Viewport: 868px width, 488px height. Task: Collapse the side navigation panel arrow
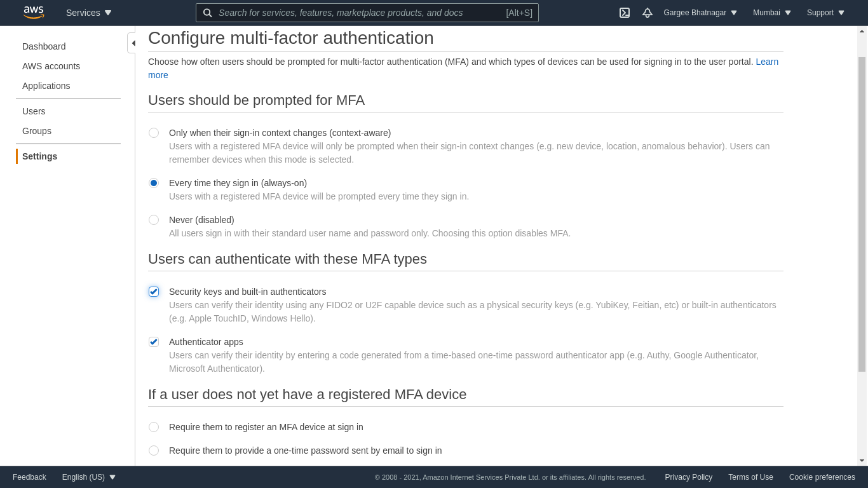point(132,43)
